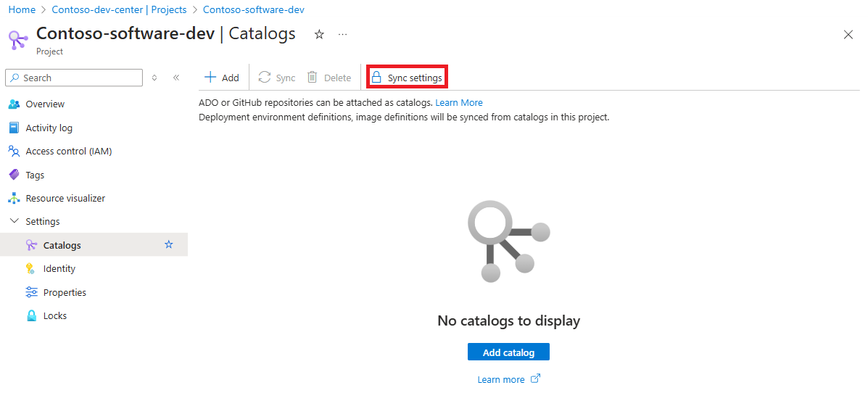Click the large gray catalog illustration

pyautogui.click(x=508, y=241)
